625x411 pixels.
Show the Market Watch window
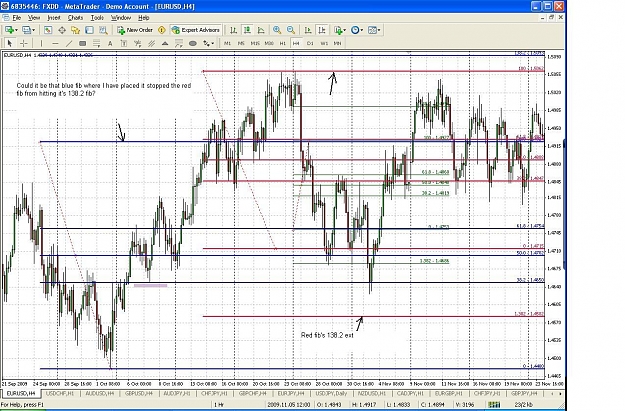click(48, 30)
